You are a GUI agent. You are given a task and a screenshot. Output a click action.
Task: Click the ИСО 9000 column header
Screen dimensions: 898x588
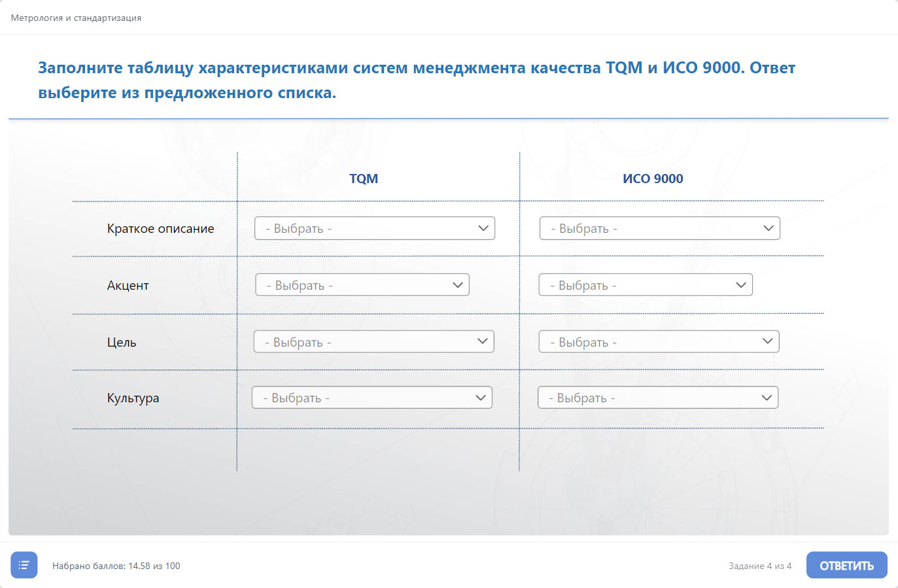(653, 179)
